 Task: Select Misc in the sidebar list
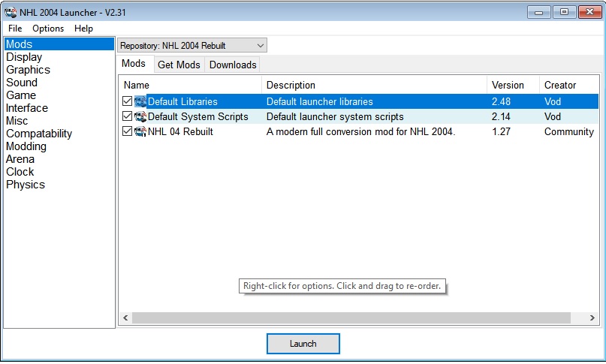tap(59, 121)
